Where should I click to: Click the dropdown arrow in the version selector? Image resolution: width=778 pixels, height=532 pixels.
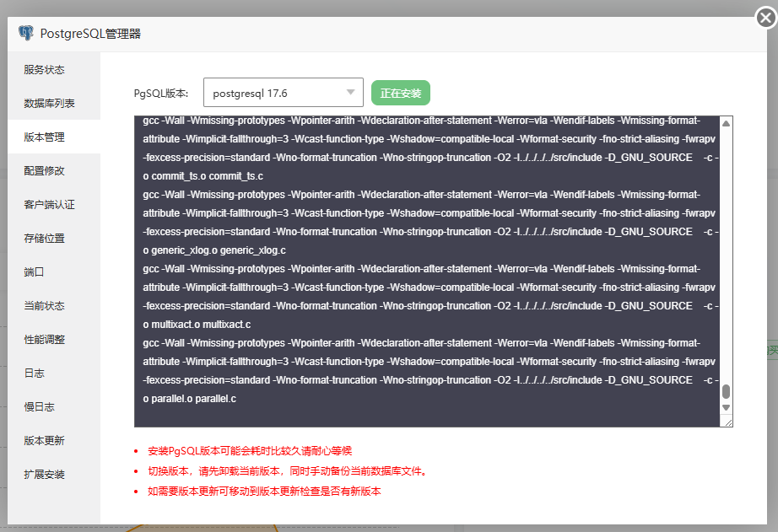click(x=351, y=93)
